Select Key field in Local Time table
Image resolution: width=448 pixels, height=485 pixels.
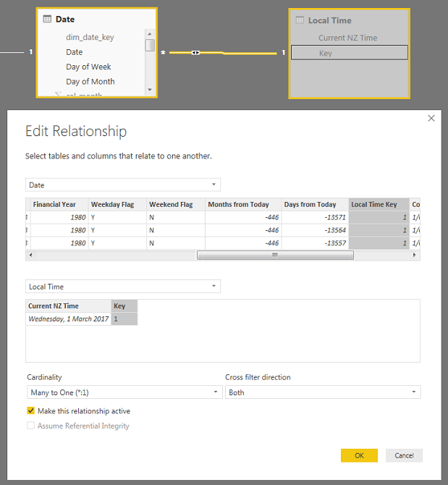[x=350, y=53]
